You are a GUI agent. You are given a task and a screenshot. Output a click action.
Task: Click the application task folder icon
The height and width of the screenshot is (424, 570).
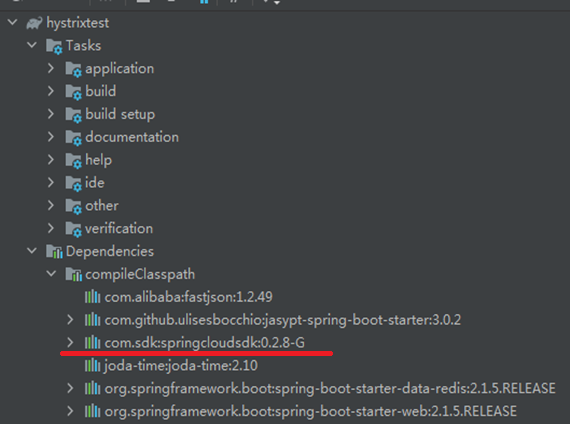point(73,69)
